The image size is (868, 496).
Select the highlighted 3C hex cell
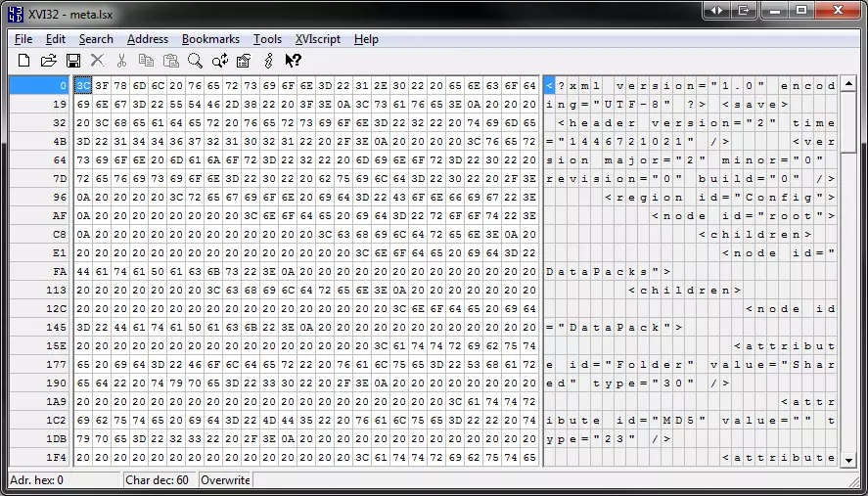click(x=83, y=86)
